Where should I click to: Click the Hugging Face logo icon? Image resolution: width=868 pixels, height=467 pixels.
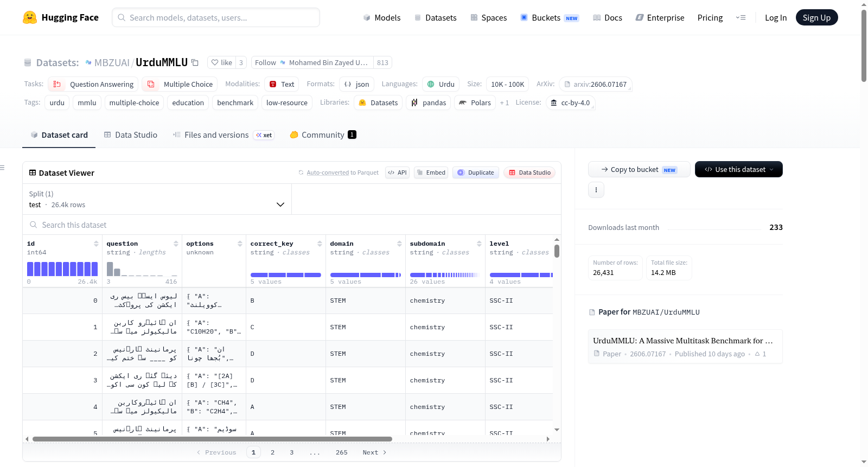point(30,17)
